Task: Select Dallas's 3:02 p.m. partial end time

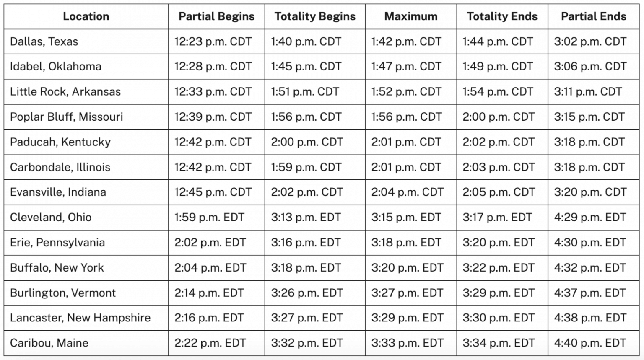Action: (x=590, y=41)
